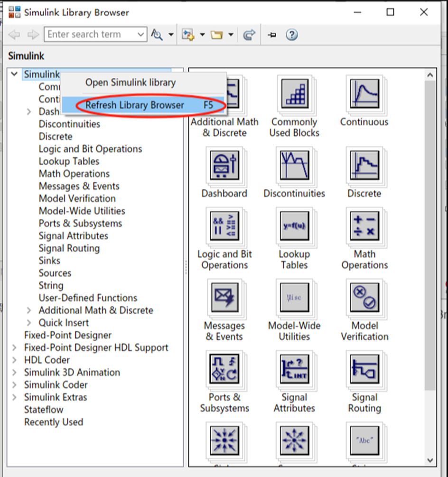The image size is (448, 477).
Task: Click the back navigation arrow
Action: [x=14, y=34]
